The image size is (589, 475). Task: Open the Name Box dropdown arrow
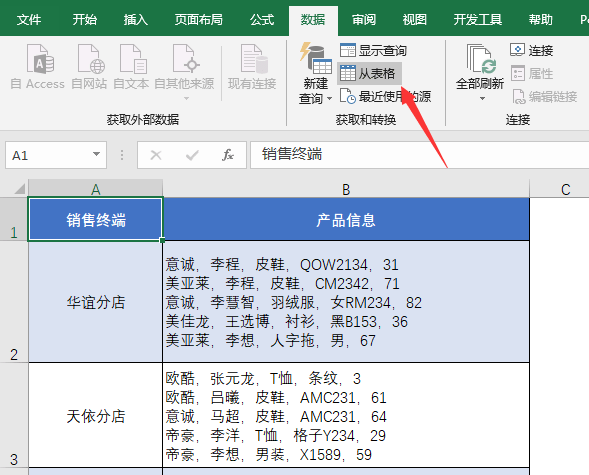[x=97, y=154]
